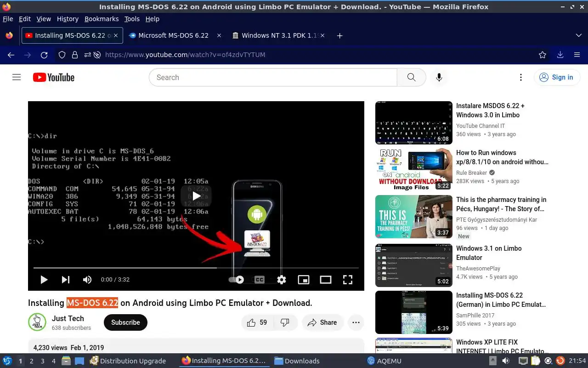Image resolution: width=588 pixels, height=368 pixels.
Task: Open the File menu
Action: (8, 19)
